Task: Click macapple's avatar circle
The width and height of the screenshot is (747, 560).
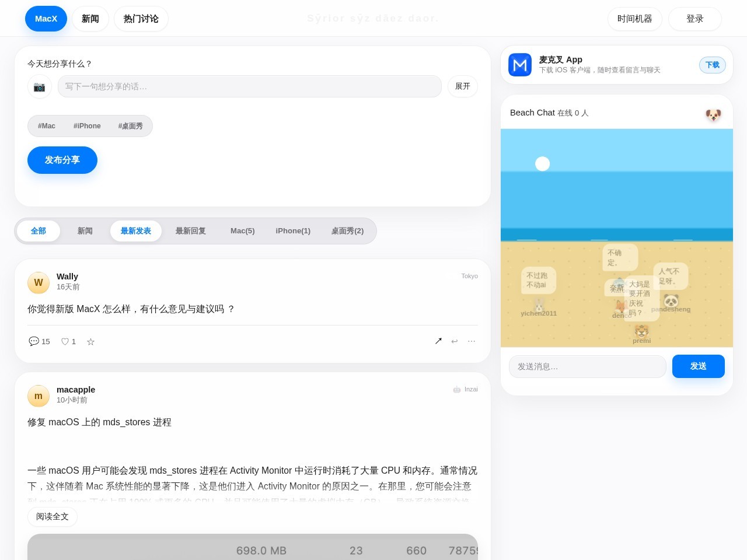Action: tap(39, 396)
